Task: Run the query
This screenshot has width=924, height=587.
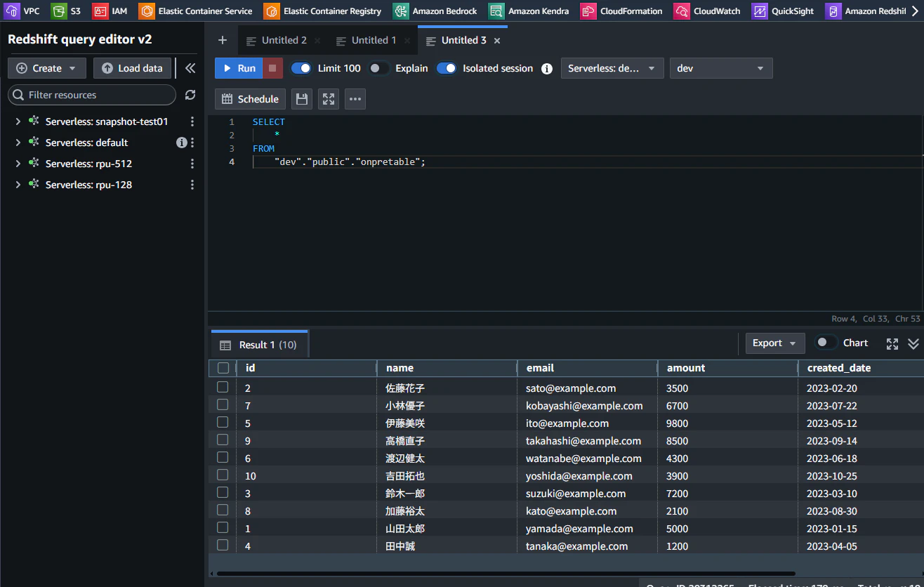Action: pos(239,68)
